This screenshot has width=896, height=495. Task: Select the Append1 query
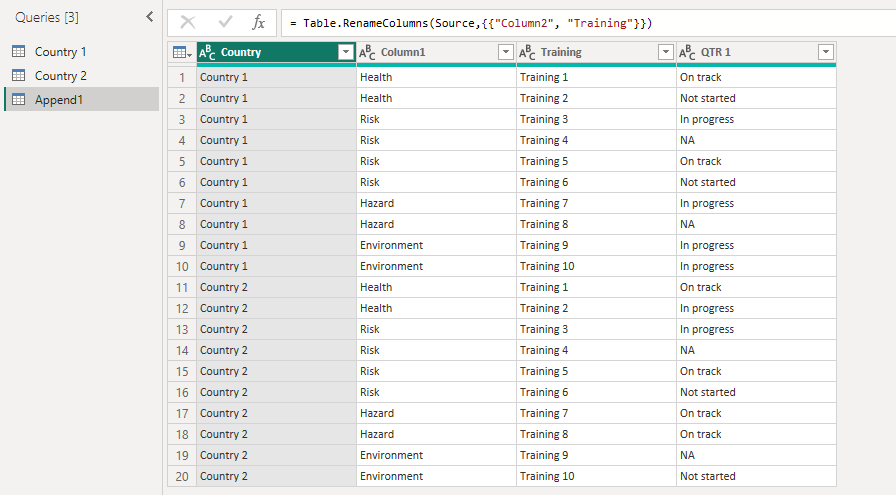tap(82, 99)
